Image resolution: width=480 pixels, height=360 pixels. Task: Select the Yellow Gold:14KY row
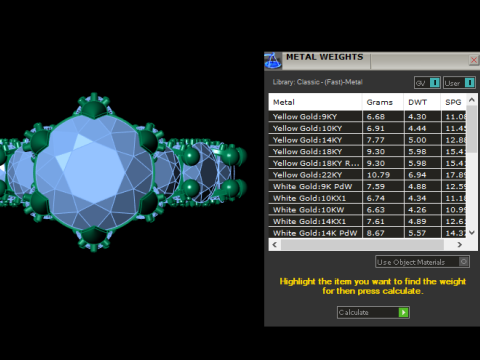pyautogui.click(x=367, y=140)
